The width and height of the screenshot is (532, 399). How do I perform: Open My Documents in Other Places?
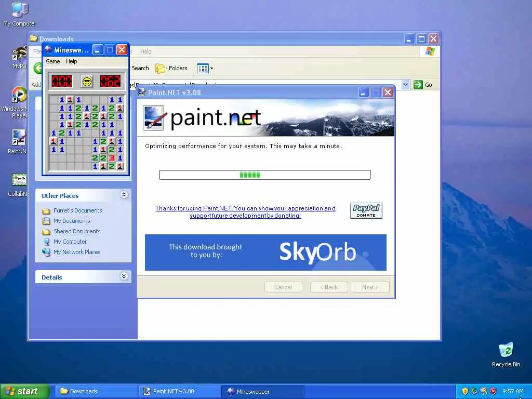click(x=72, y=221)
